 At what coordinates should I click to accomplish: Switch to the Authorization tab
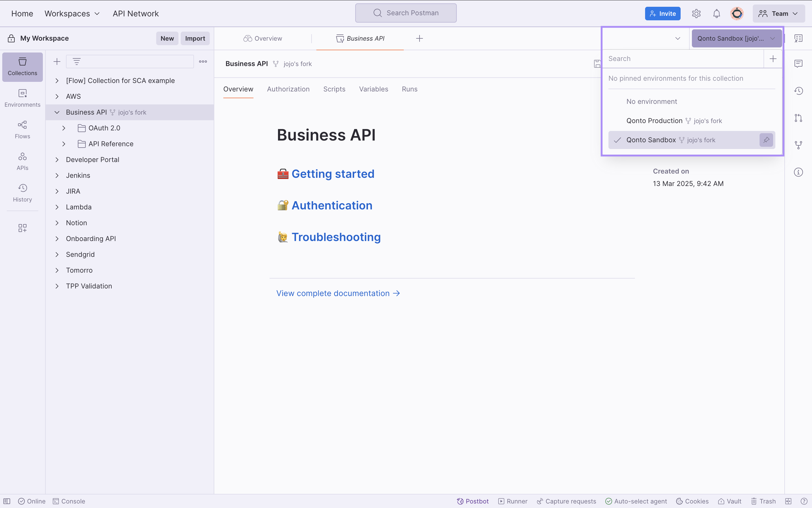[x=288, y=89]
